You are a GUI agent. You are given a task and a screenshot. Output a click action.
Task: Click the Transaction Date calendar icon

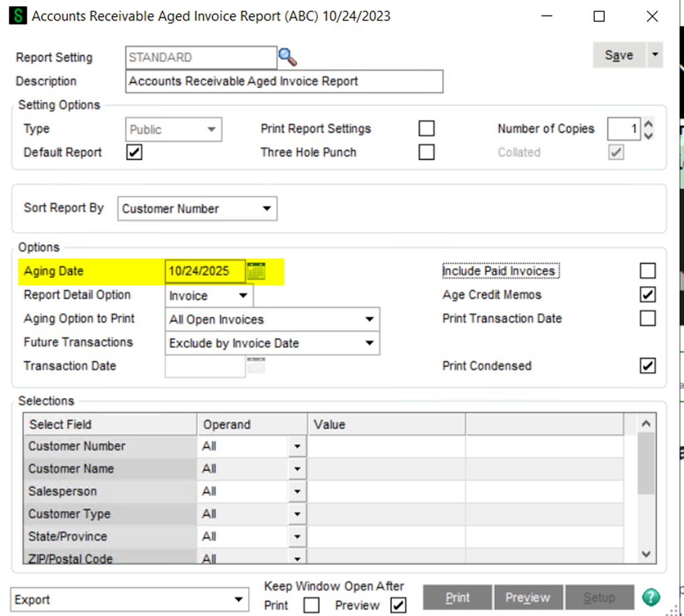[257, 365]
